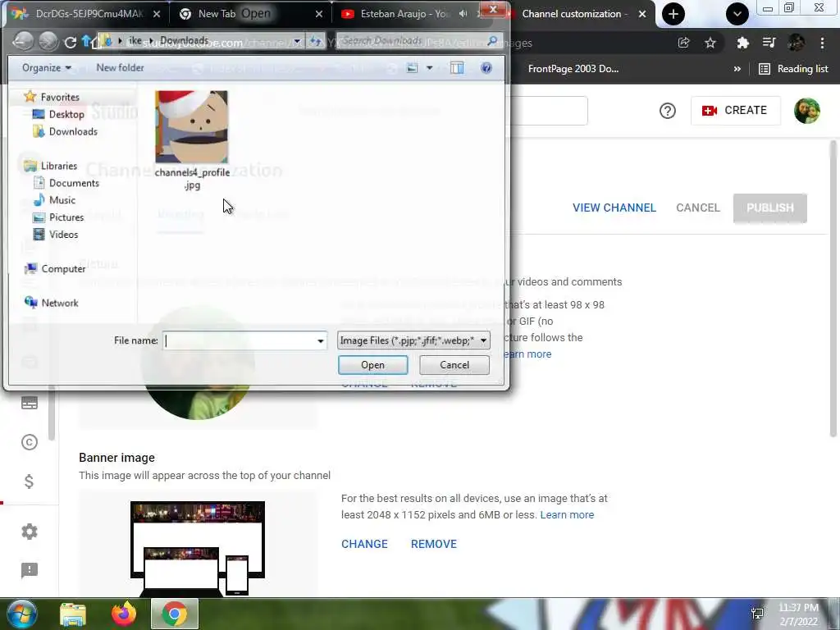This screenshot has height=630, width=840.
Task: Open FrontPage 2003 bookmark
Action: [573, 69]
